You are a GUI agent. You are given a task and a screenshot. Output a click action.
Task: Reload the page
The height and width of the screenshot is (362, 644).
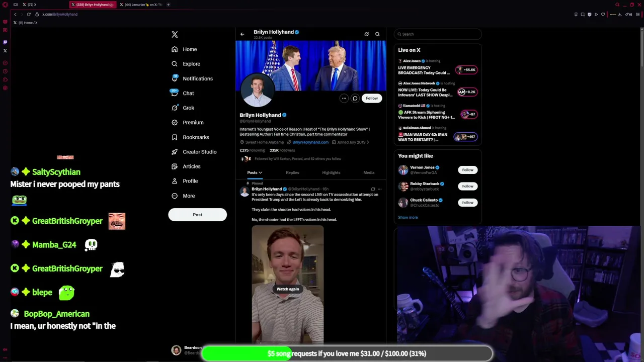click(x=29, y=14)
